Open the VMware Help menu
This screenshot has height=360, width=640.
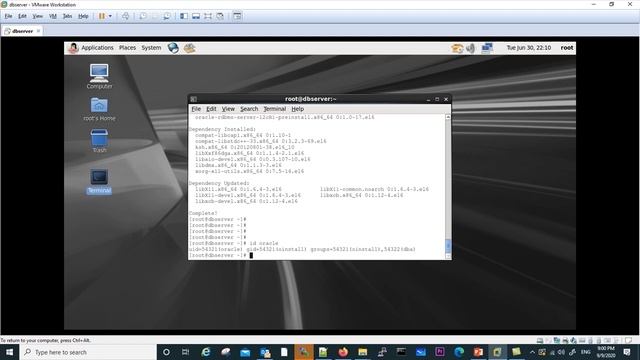pyautogui.click(x=83, y=16)
